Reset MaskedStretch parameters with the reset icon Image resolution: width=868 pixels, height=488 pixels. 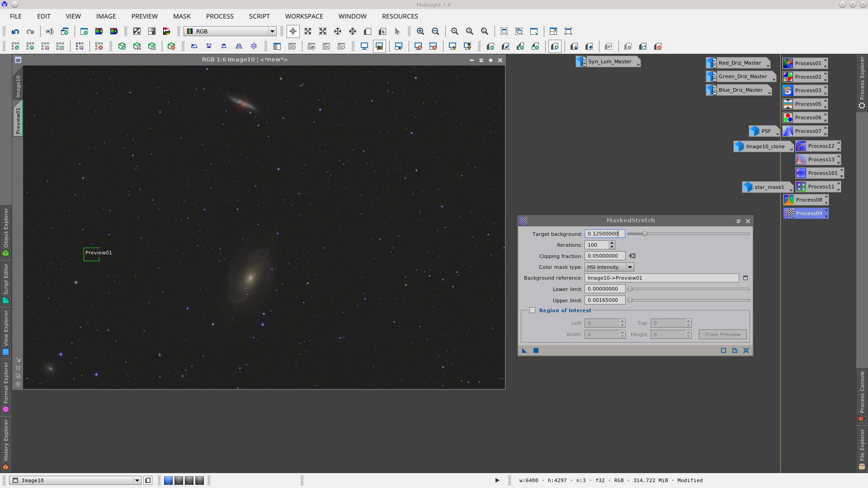tap(746, 351)
